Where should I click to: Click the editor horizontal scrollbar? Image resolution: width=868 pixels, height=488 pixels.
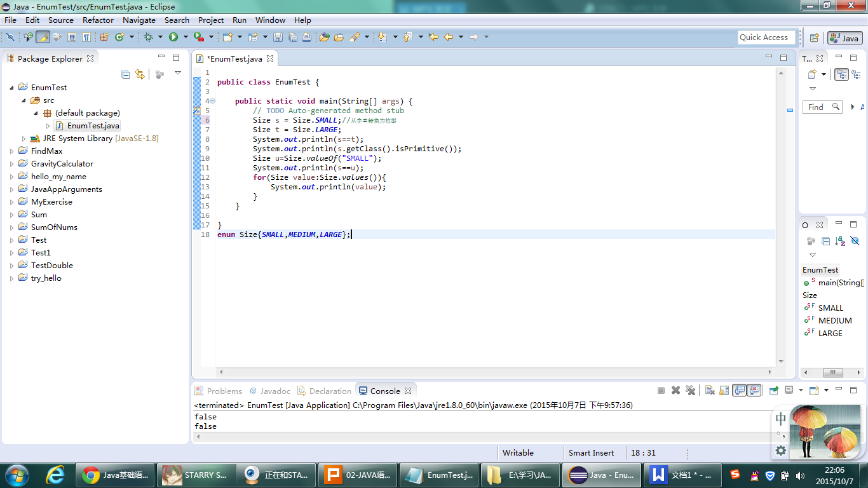point(496,372)
